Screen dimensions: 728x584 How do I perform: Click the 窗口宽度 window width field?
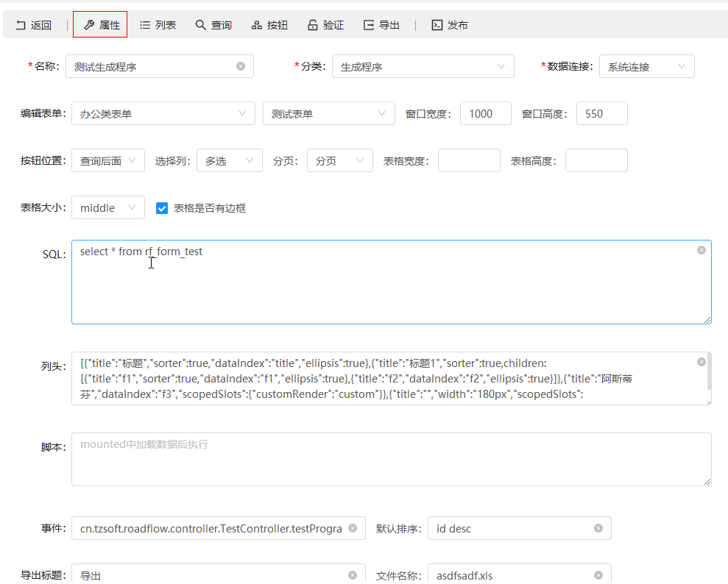[x=486, y=114]
